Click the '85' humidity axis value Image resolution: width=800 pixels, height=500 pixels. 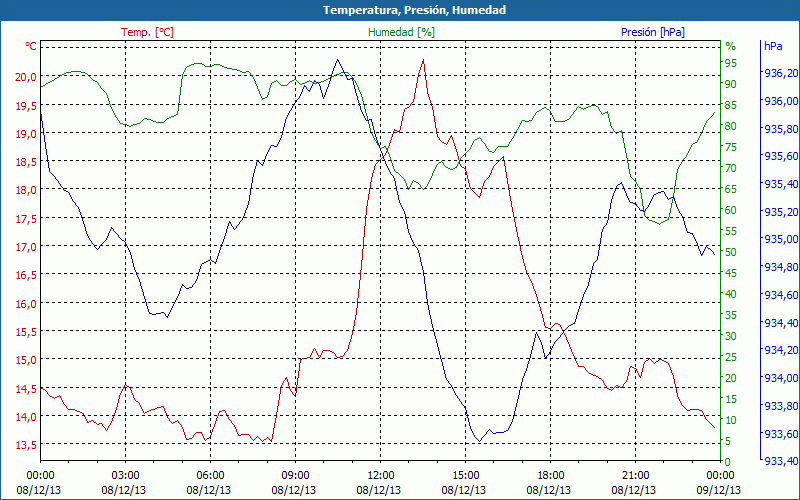(731, 105)
